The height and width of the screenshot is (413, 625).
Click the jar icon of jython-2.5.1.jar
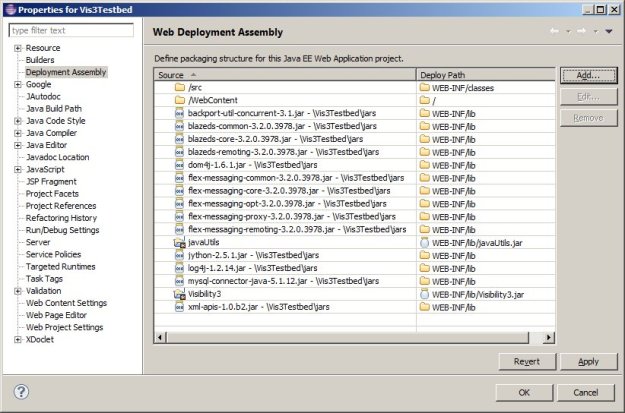179,255
